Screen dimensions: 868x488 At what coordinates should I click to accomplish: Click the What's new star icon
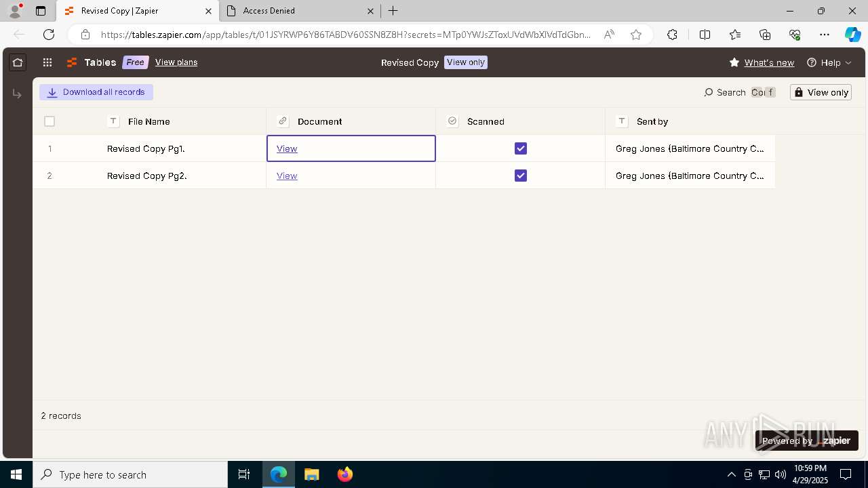coord(734,62)
